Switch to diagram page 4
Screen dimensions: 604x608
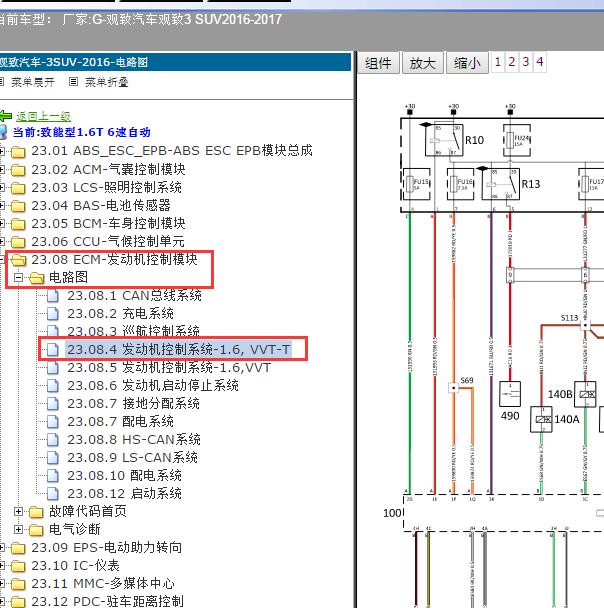pos(540,62)
